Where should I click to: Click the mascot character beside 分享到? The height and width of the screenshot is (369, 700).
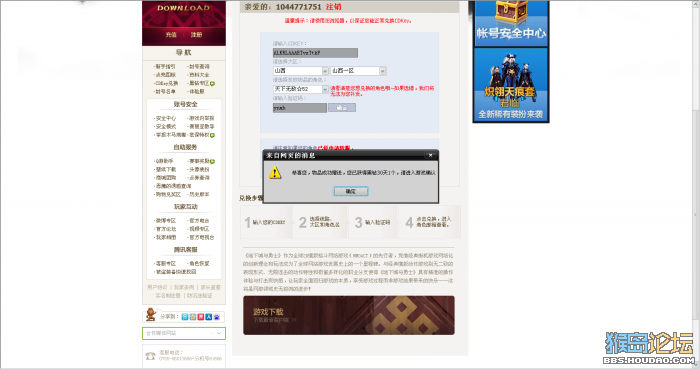tap(151, 315)
